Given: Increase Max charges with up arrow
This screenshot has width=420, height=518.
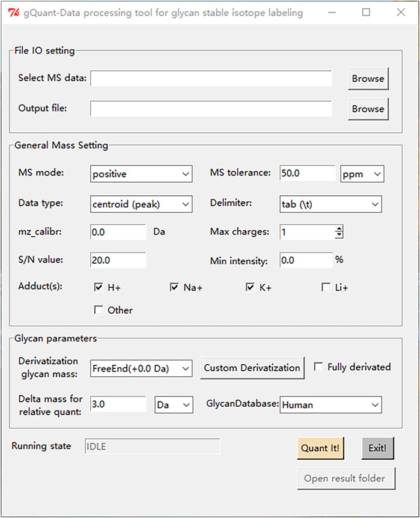Looking at the screenshot, I should click(339, 228).
